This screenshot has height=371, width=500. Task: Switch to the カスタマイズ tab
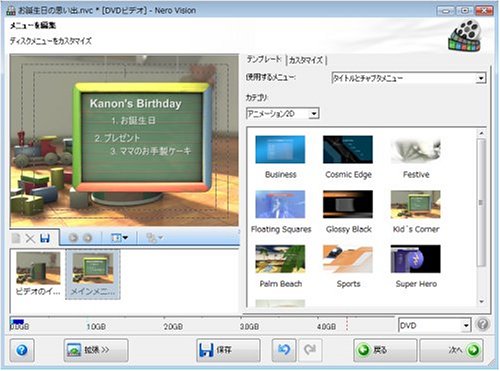(x=306, y=60)
